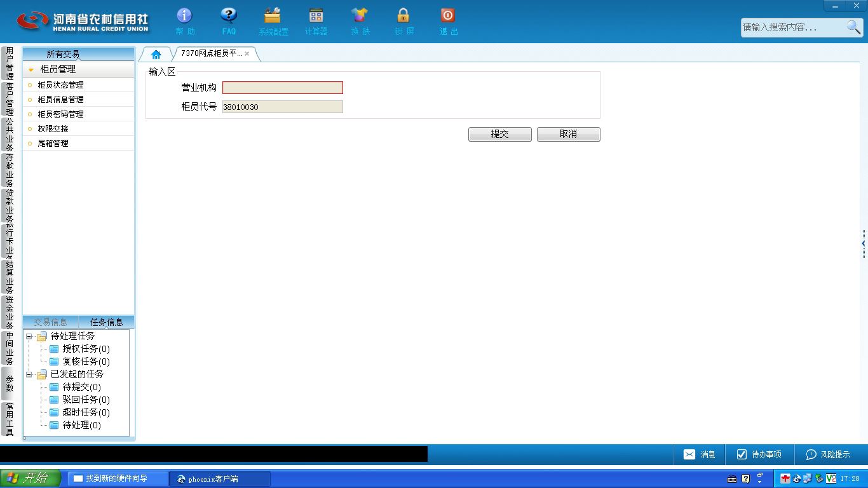Click the keyboard icon in taskbar

[x=732, y=478]
